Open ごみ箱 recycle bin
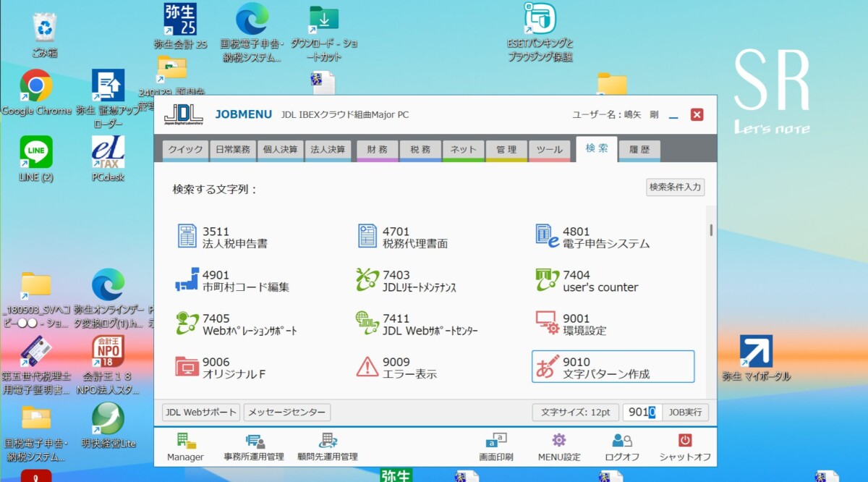 tap(44, 34)
